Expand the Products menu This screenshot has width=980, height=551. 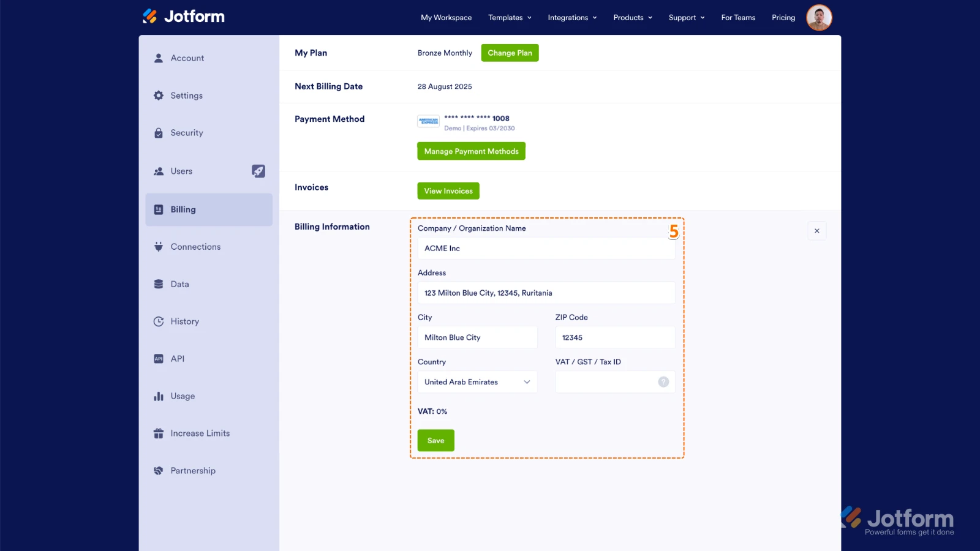(631, 18)
